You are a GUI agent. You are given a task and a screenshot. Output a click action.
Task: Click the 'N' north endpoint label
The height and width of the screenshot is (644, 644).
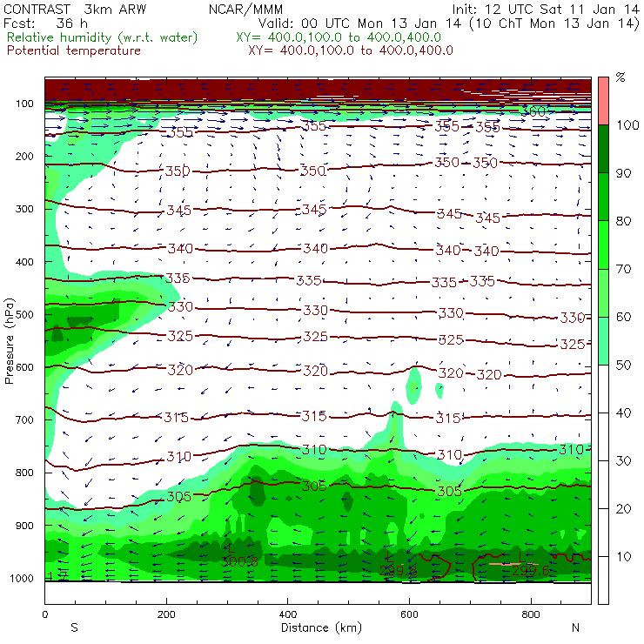[x=575, y=628]
